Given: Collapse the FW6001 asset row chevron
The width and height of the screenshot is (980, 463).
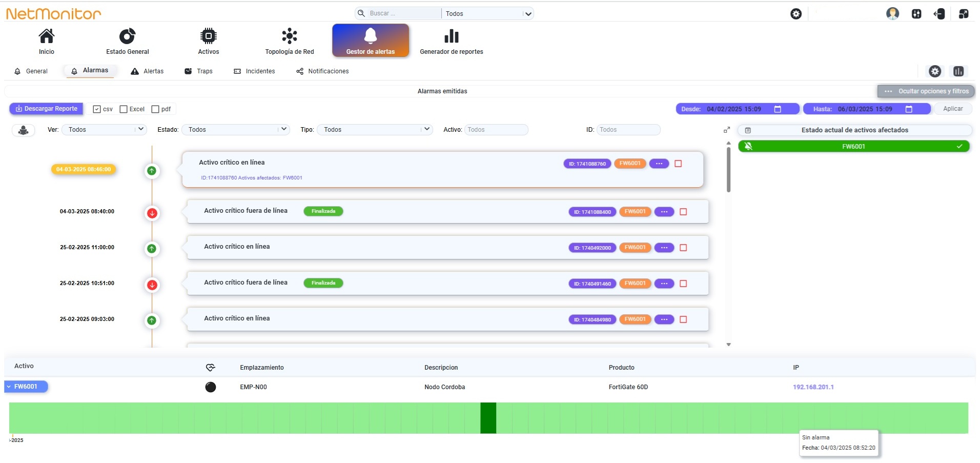Looking at the screenshot, I should 9,387.
